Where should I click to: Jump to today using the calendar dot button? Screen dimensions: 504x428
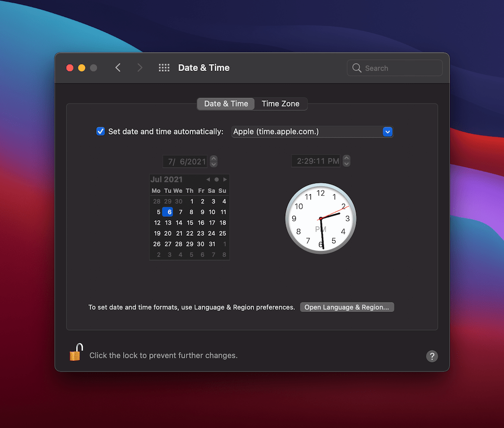pos(216,179)
